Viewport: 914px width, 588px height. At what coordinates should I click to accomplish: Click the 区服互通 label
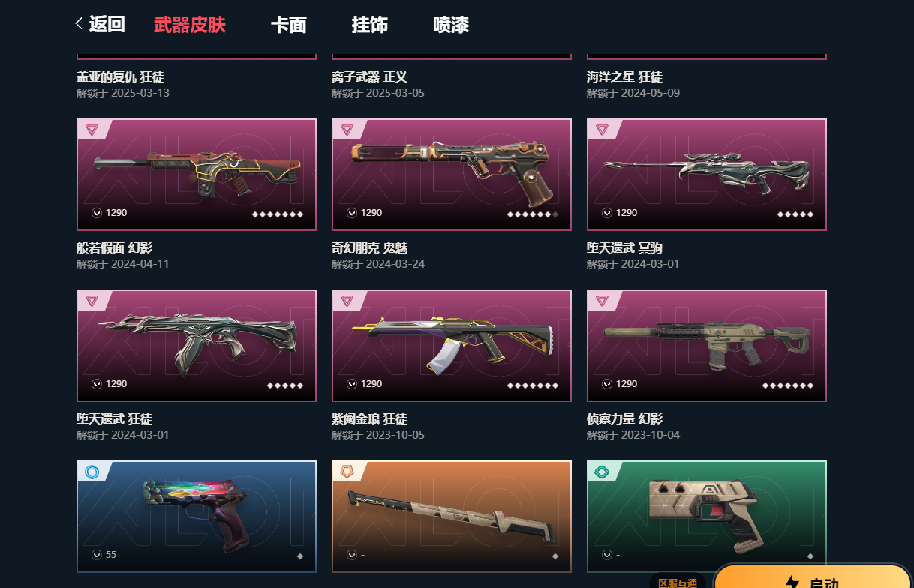(678, 582)
